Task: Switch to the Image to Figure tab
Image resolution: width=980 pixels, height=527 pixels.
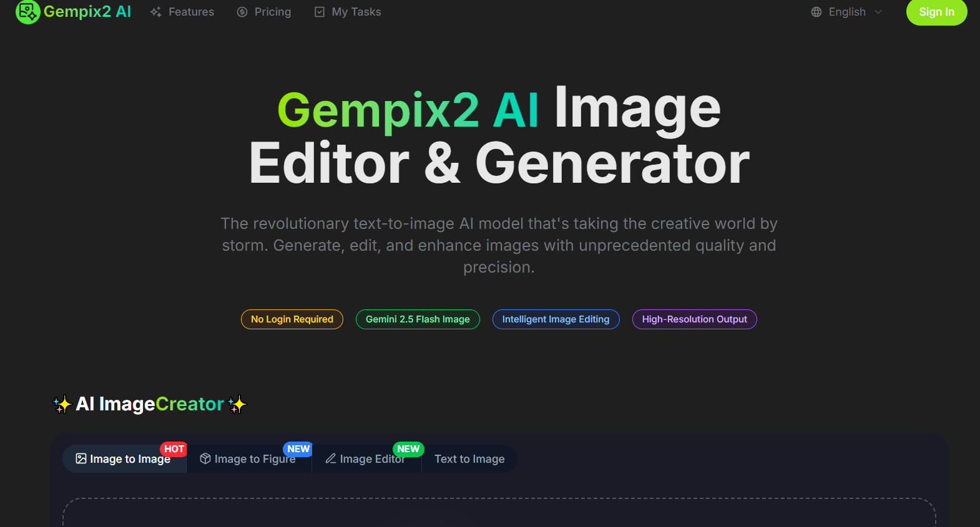Action: 249,459
